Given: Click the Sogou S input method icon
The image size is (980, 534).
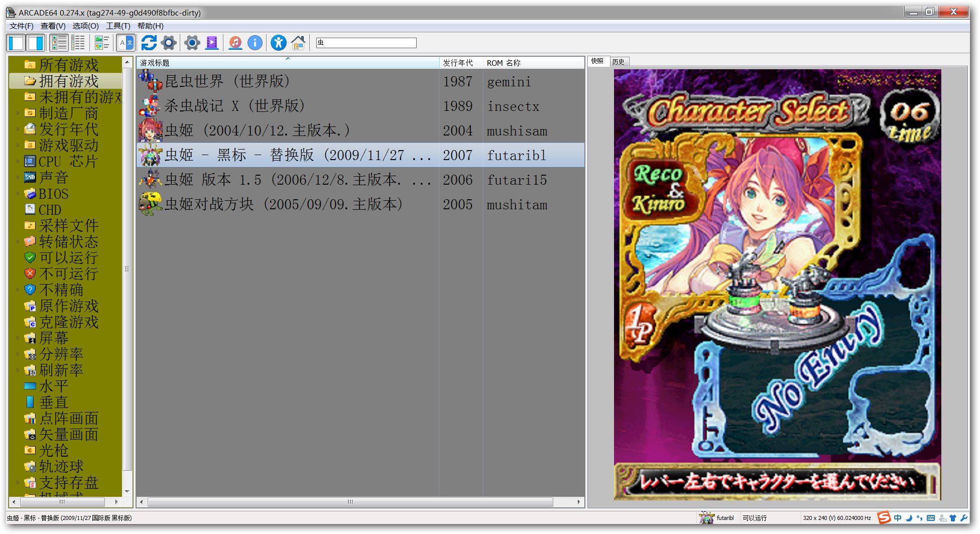Looking at the screenshot, I should [884, 517].
